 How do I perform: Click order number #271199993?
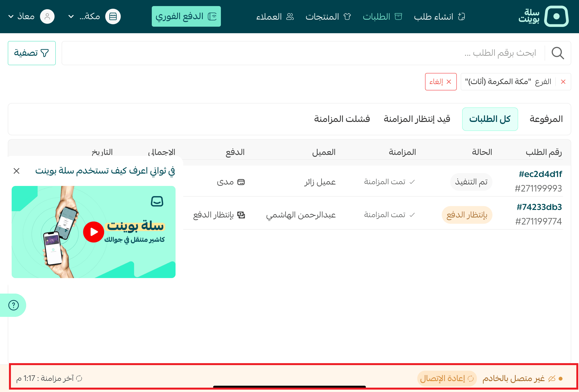pos(539,188)
